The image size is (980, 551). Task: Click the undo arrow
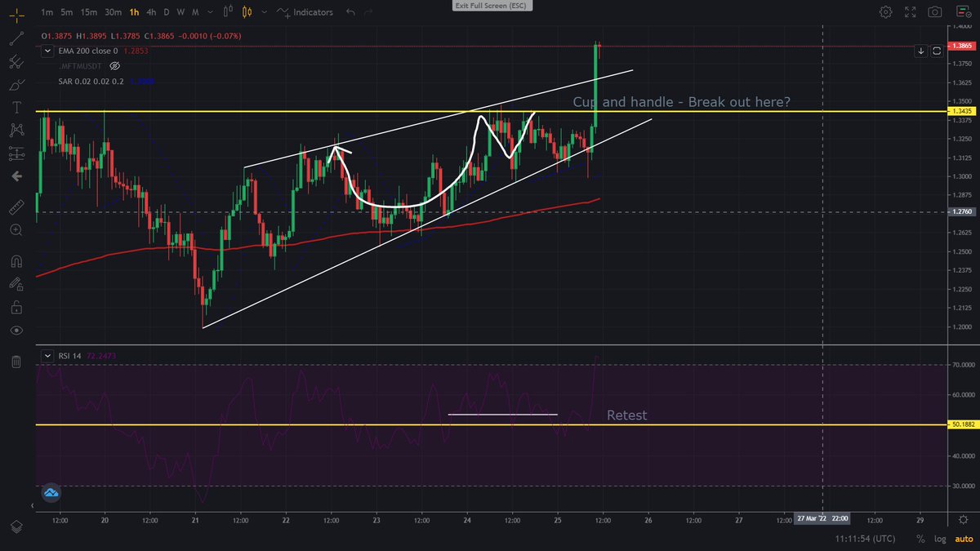(351, 12)
